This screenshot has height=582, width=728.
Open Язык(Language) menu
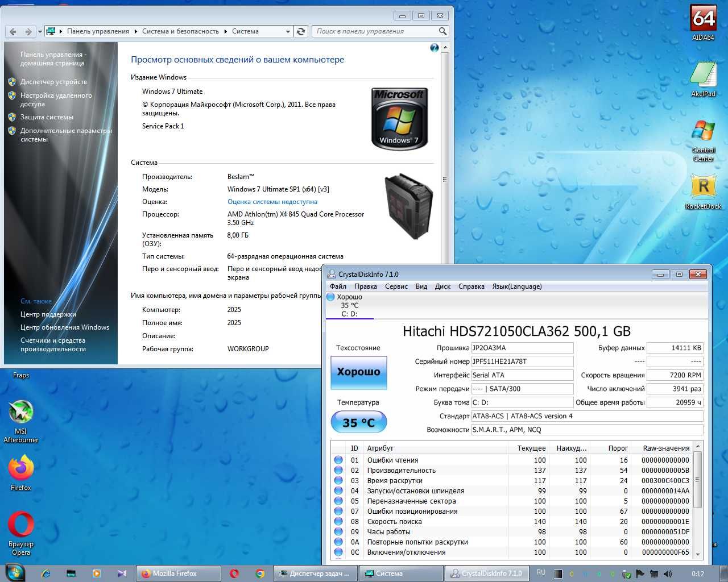pos(516,286)
